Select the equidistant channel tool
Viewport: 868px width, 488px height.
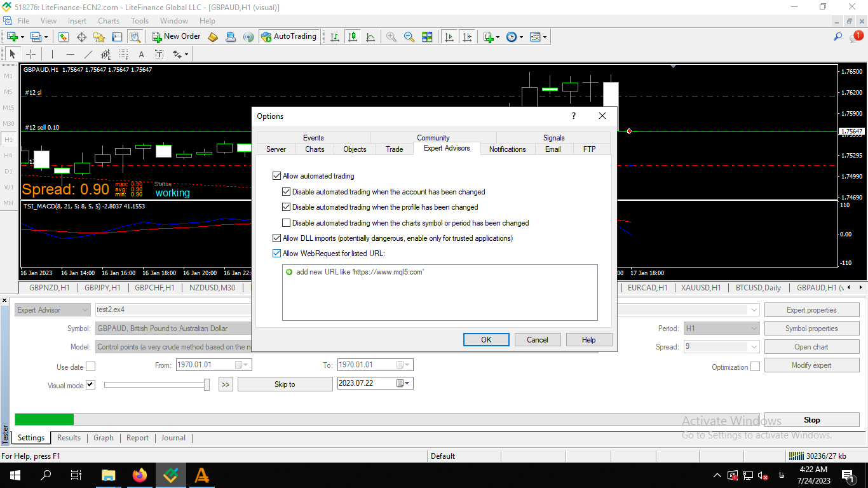point(105,54)
